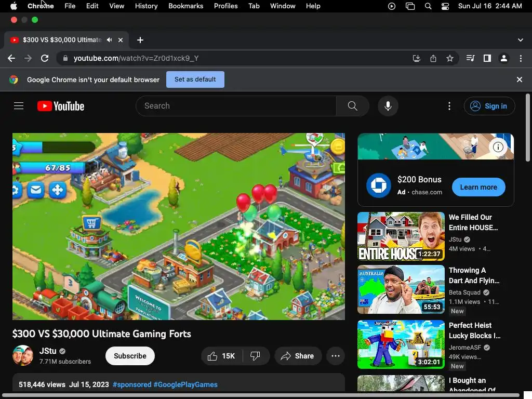The width and height of the screenshot is (532, 399).
Task: Open macOS Now Playing icon
Action: click(392, 6)
